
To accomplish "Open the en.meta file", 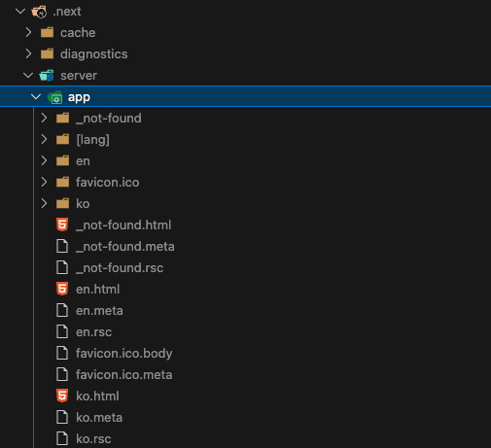I will point(245,311).
